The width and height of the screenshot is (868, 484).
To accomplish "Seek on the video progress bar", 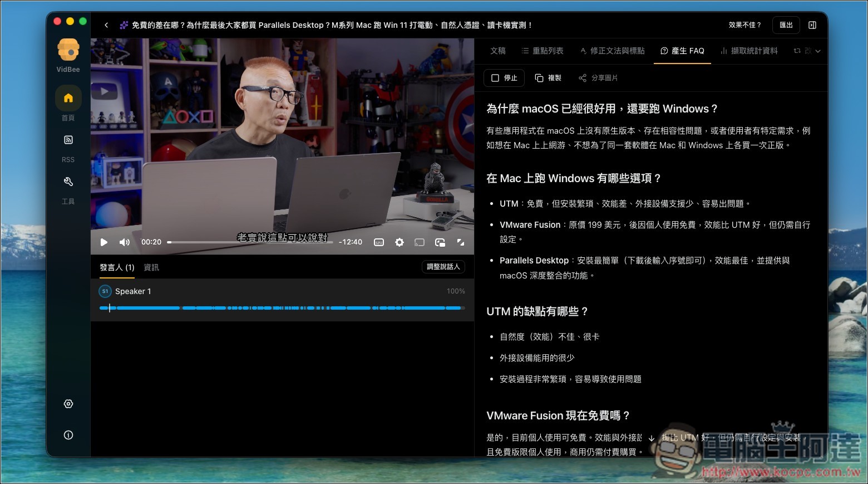I will (x=250, y=242).
